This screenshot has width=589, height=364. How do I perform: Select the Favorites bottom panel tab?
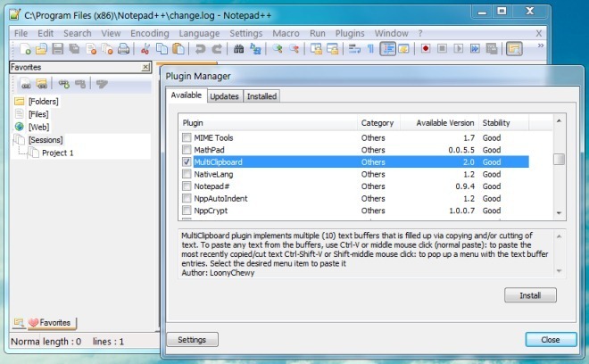click(x=52, y=323)
